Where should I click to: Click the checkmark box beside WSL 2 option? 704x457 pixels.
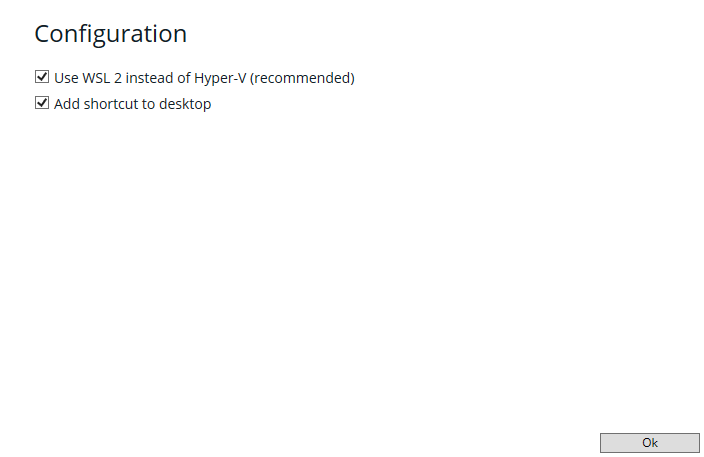pos(42,77)
